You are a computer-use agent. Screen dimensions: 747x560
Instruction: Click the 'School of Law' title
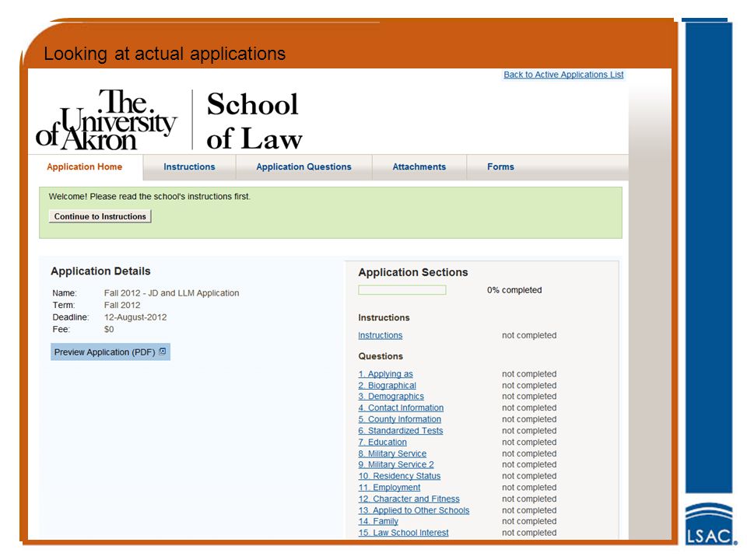pyautogui.click(x=254, y=121)
